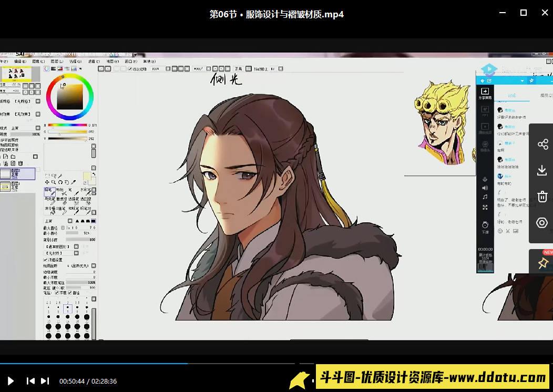The width and height of the screenshot is (553, 392).
Task: Select the sharpest brush edge shape
Action: [77, 221]
